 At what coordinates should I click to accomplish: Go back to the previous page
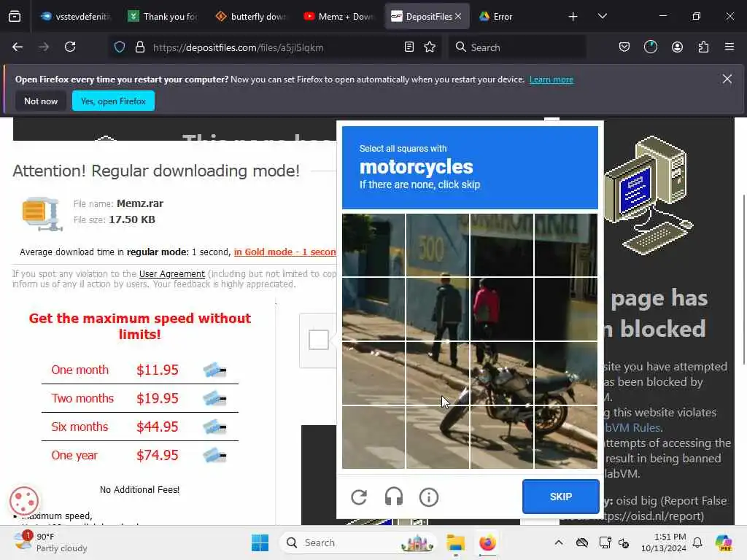(x=18, y=47)
